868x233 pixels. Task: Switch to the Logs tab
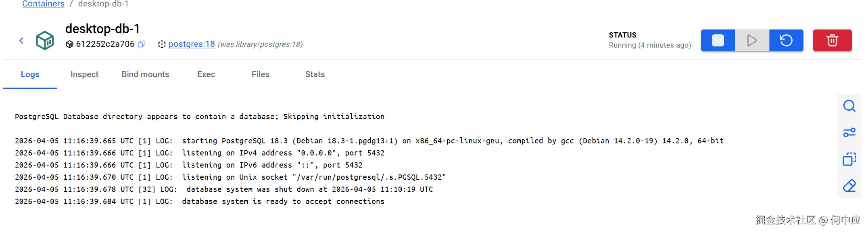point(30,74)
